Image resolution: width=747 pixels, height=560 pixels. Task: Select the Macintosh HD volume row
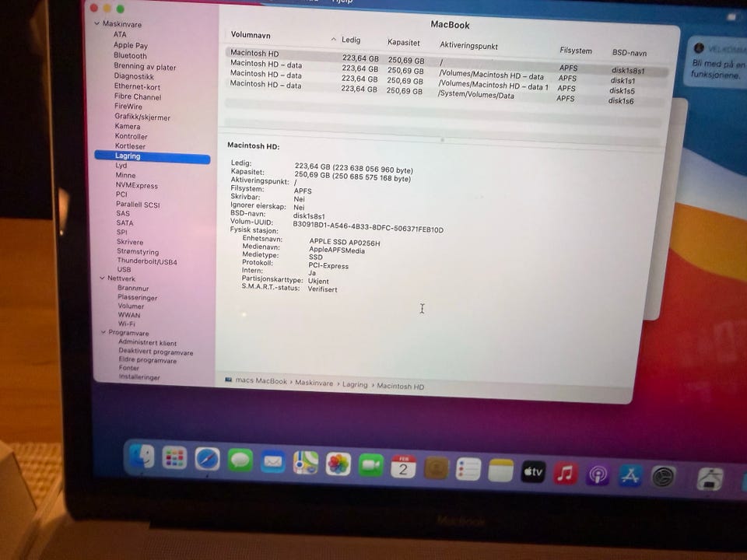coord(447,61)
